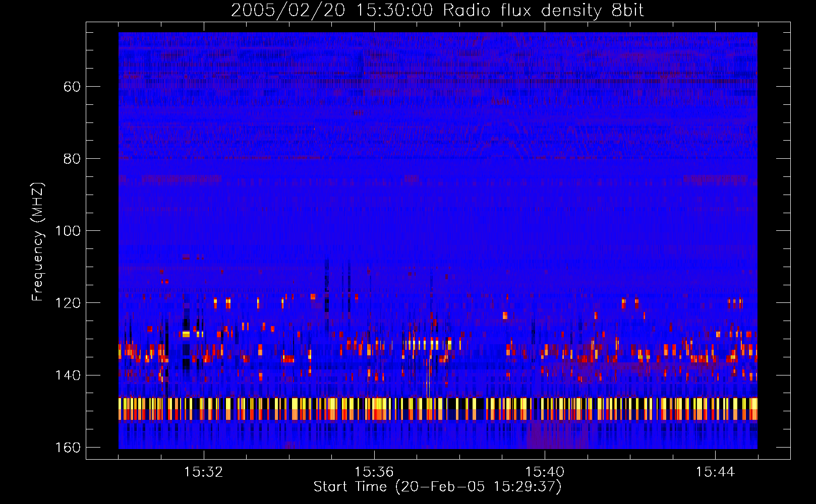Click the bright yellow interference band near 150 MHz
The width and height of the screenshot is (816, 504).
(438, 409)
